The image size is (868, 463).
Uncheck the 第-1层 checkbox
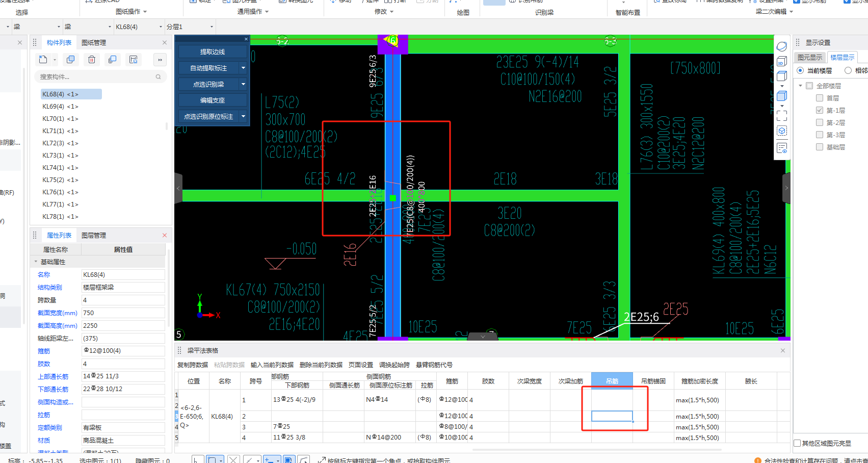(820, 110)
